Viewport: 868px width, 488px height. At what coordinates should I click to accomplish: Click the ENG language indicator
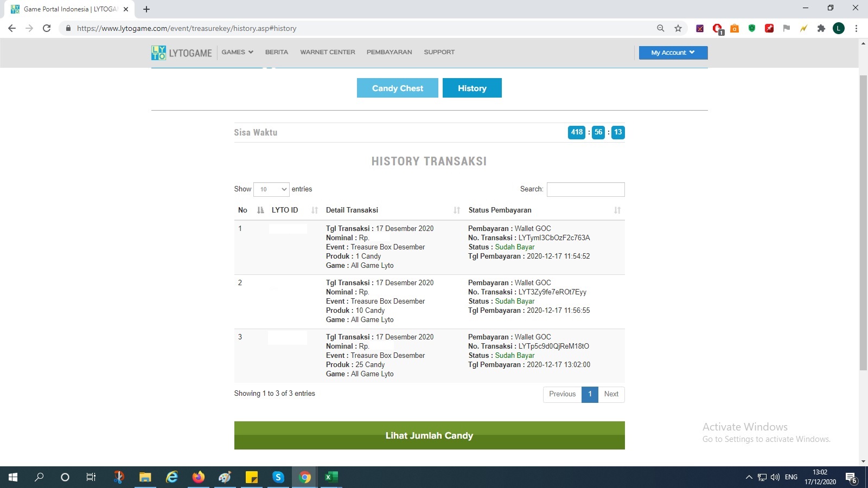tap(791, 477)
